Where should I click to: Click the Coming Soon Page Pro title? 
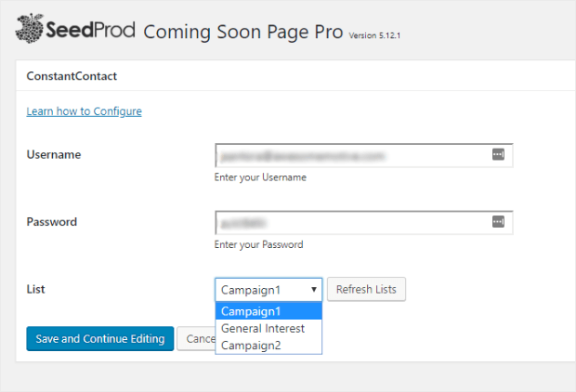[243, 32]
